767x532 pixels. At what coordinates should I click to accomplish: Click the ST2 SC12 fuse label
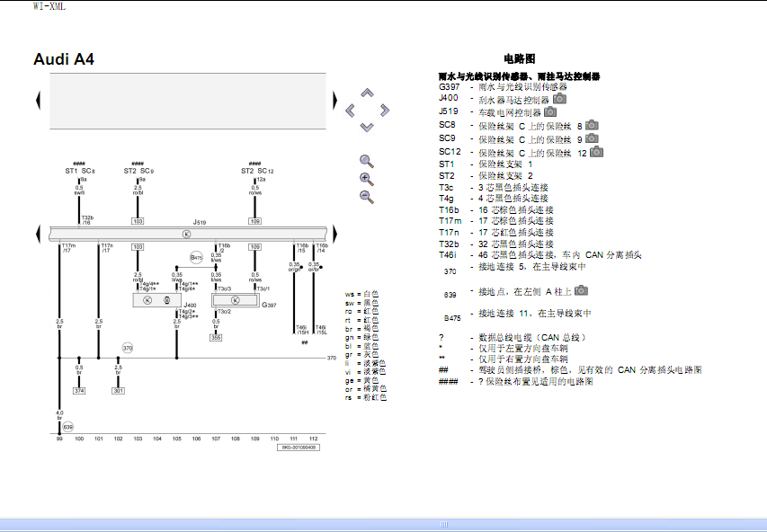[x=257, y=171]
